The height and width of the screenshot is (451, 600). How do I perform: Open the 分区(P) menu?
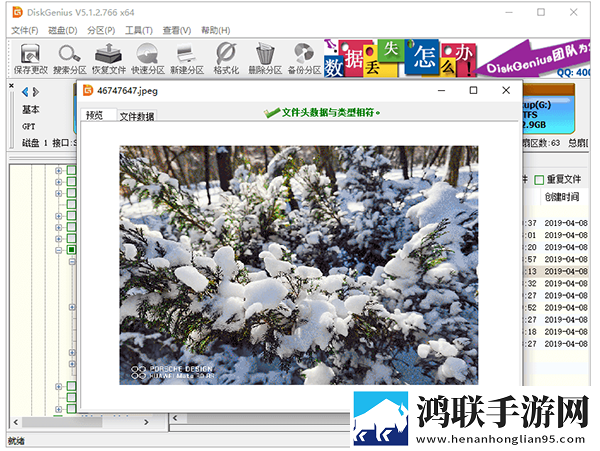101,30
